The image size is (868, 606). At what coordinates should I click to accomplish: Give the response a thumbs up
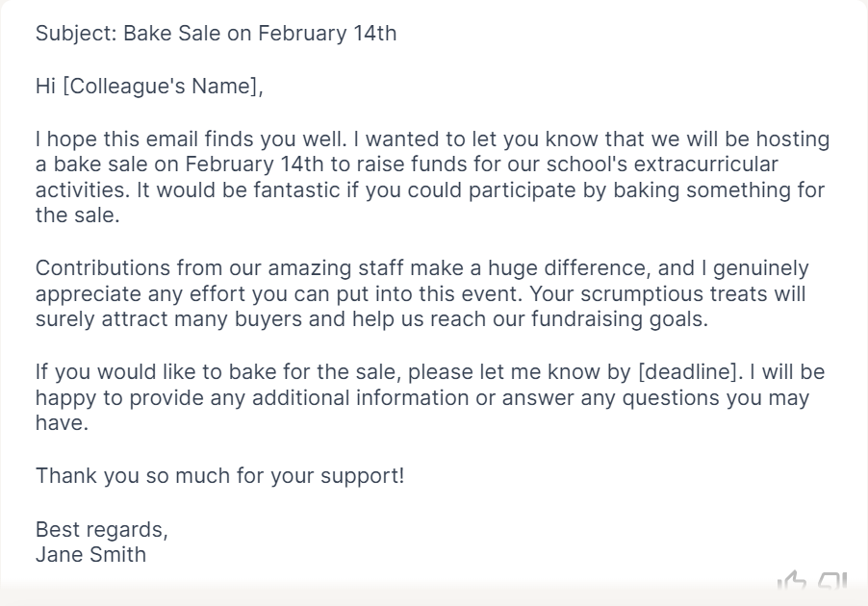791,580
